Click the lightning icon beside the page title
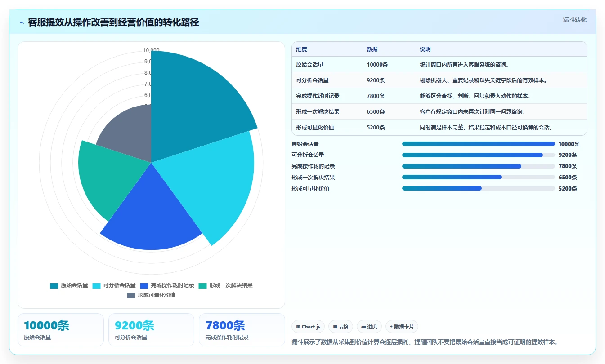The height and width of the screenshot is (364, 605). point(22,22)
